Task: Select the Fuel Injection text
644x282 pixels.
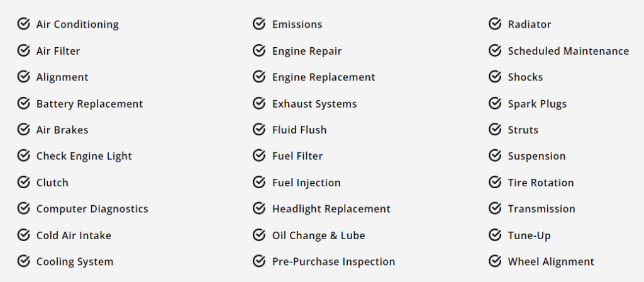Action: 306,183
